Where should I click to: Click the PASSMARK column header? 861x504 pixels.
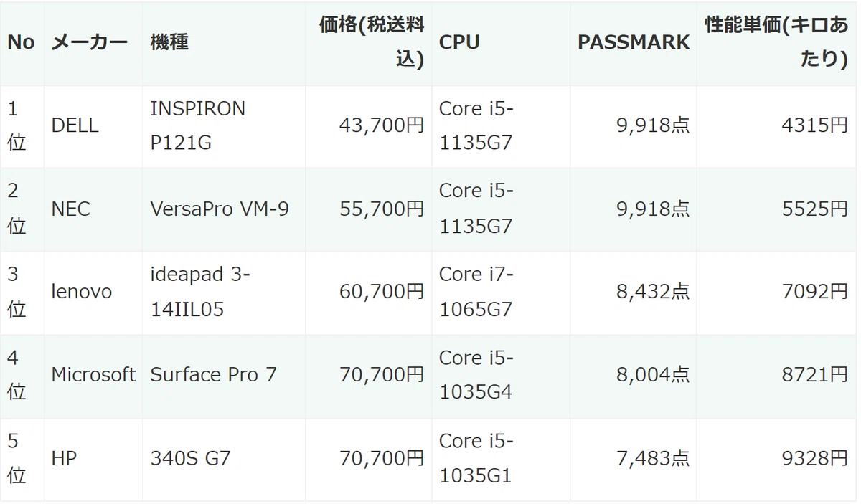click(x=634, y=42)
